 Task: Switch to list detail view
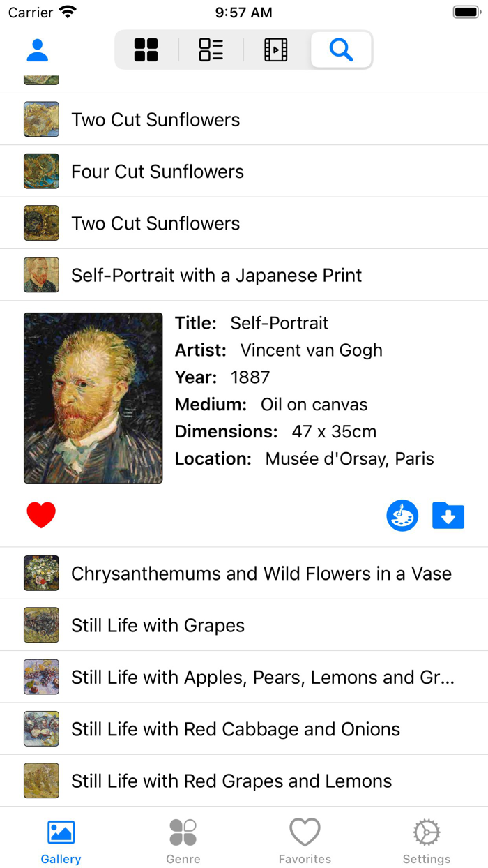point(210,50)
